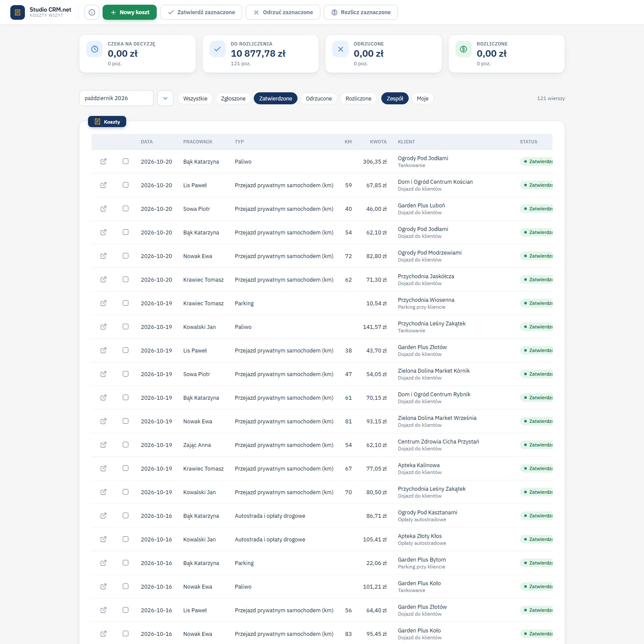Screen dimensions: 644x644
Task: Switch scope to Moje
Action: [x=423, y=98]
